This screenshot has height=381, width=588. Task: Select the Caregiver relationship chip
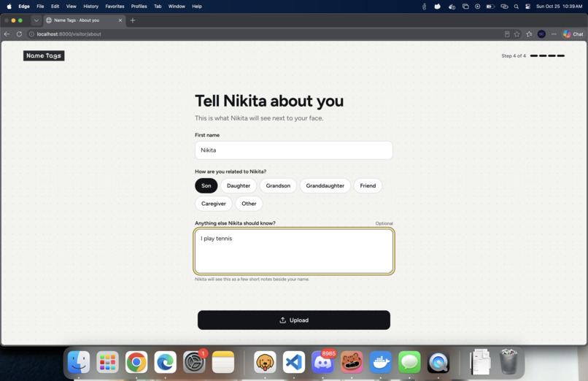[214, 204]
